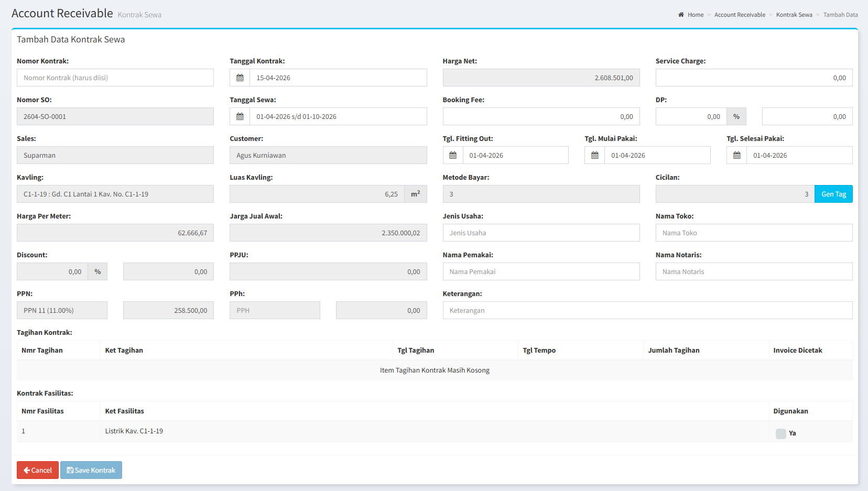Open Tgl. Fitting Out calendar icon
The height and width of the screenshot is (491, 868).
point(453,155)
